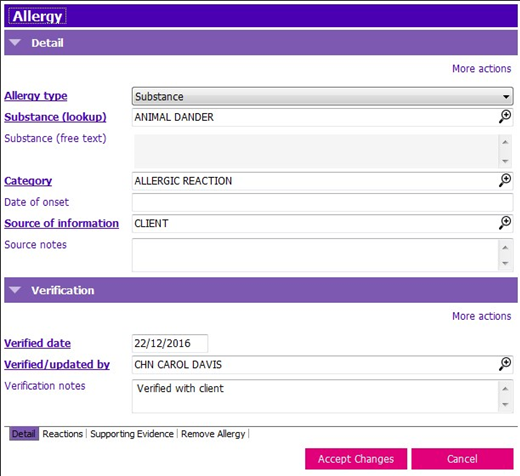Image resolution: width=520 pixels, height=476 pixels.
Task: Focus the Source notes text area
Action: [x=315, y=255]
